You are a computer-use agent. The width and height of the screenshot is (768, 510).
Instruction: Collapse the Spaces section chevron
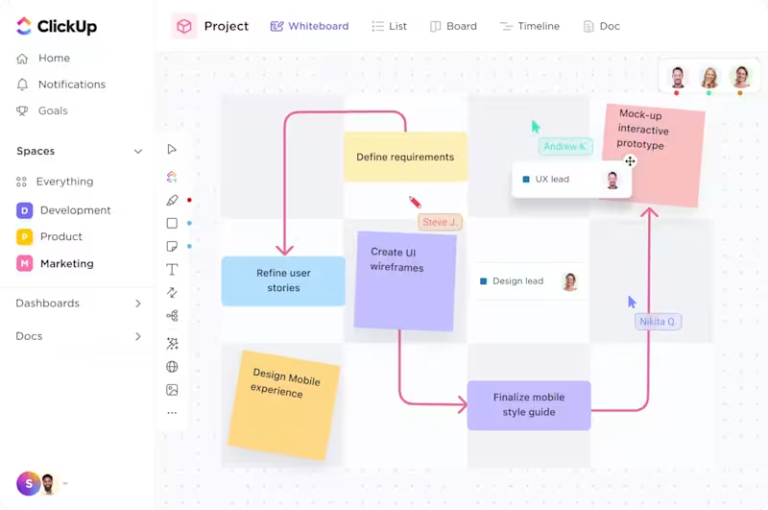click(138, 151)
